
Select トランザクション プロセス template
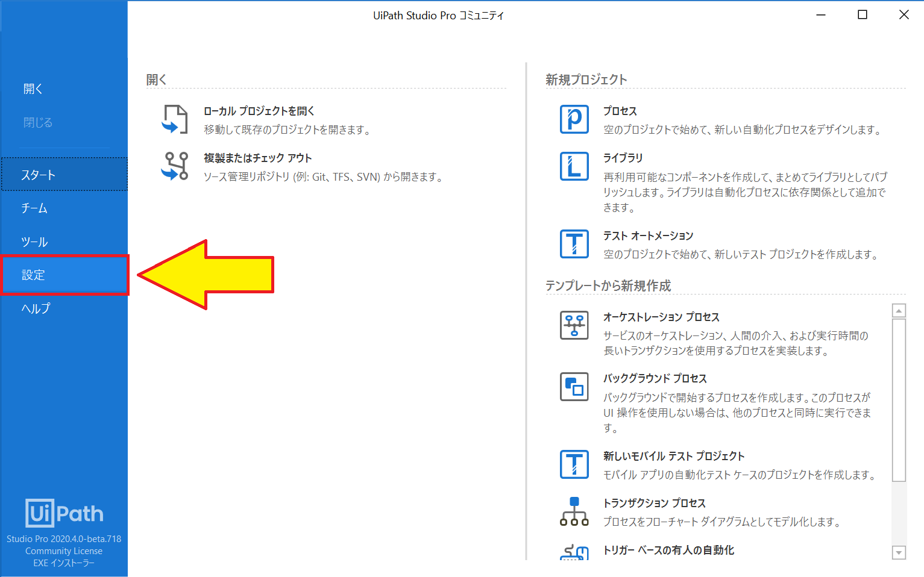point(655,504)
